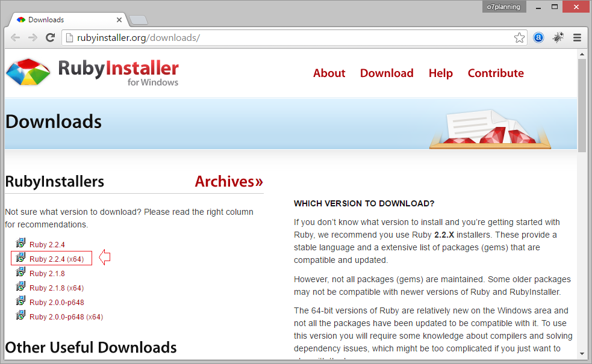Click the installer icon beside Ruby 2.1.8 (x64)
Viewport: 592px width, 364px height.
(x=20, y=286)
